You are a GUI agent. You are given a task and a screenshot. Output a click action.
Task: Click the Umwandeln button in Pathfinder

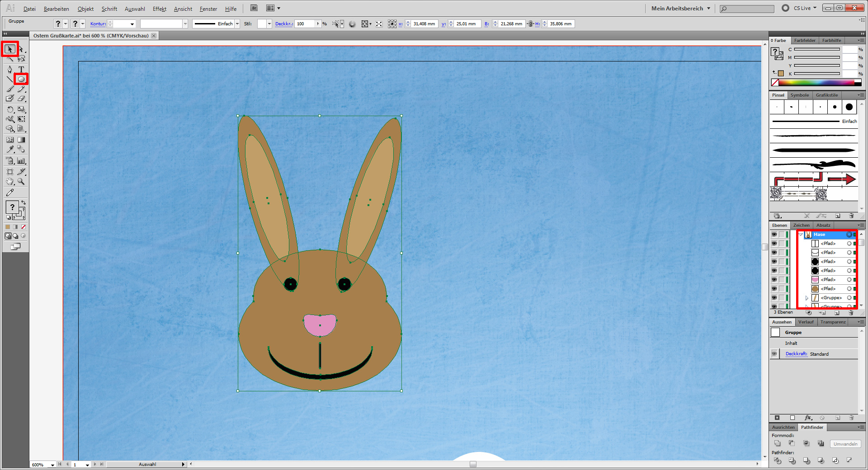tap(845, 444)
